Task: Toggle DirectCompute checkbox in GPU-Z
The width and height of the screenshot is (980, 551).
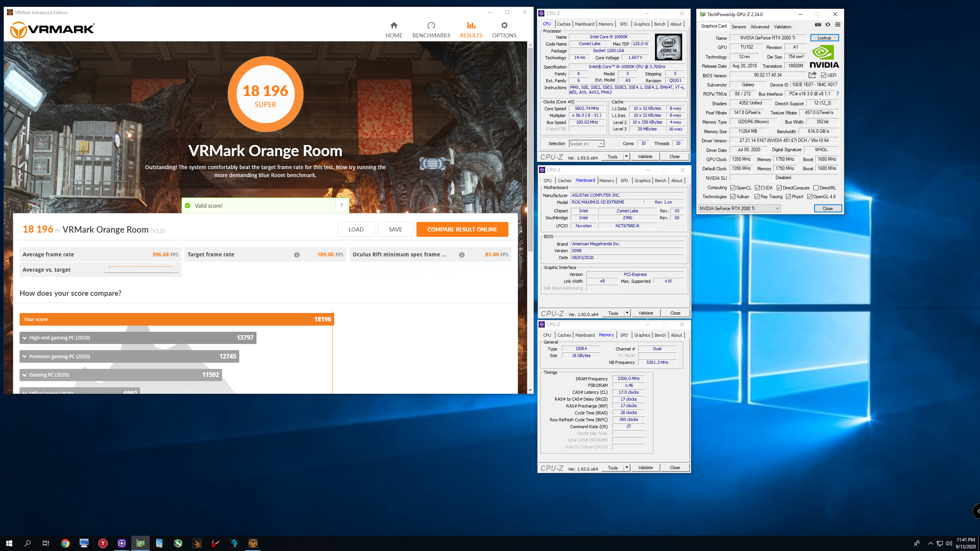Action: [x=779, y=188]
